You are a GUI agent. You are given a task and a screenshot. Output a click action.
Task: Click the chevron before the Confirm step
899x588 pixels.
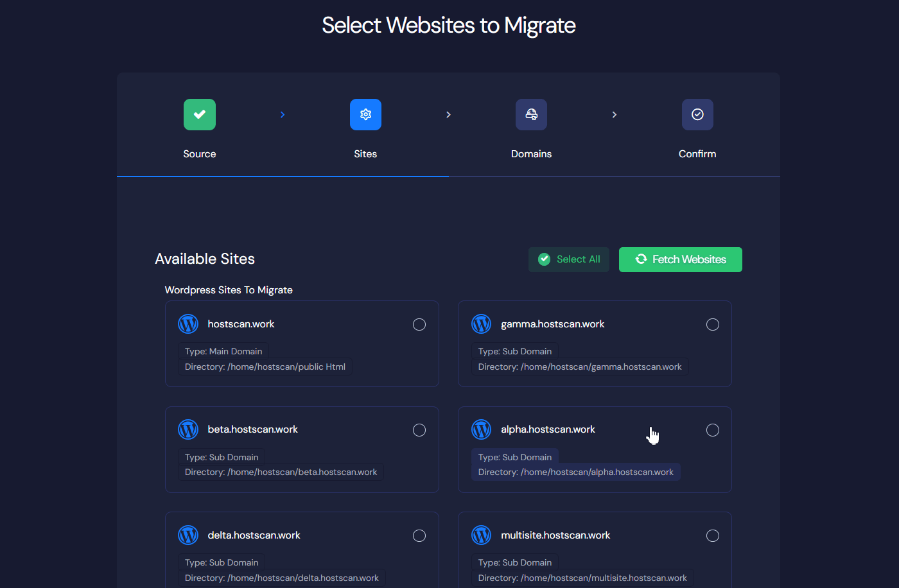[615, 114]
